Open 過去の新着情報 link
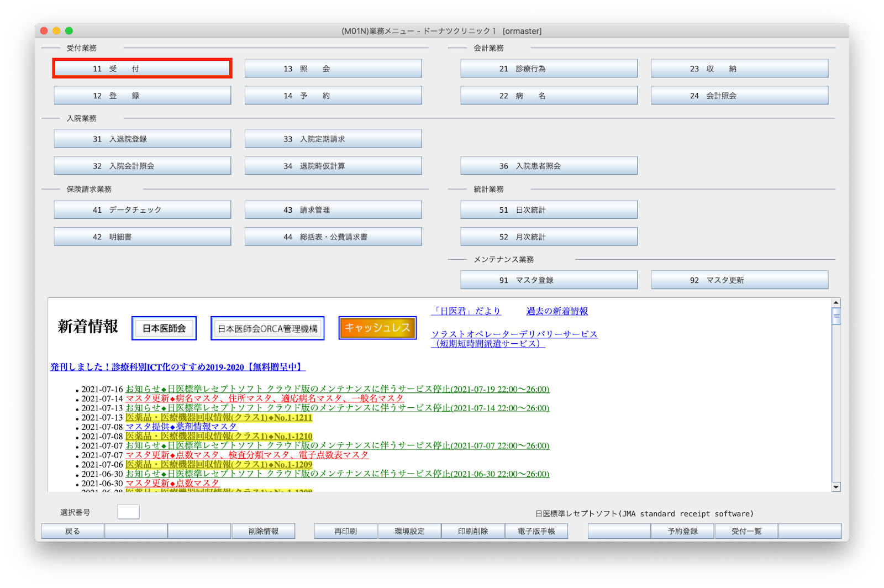 [557, 311]
